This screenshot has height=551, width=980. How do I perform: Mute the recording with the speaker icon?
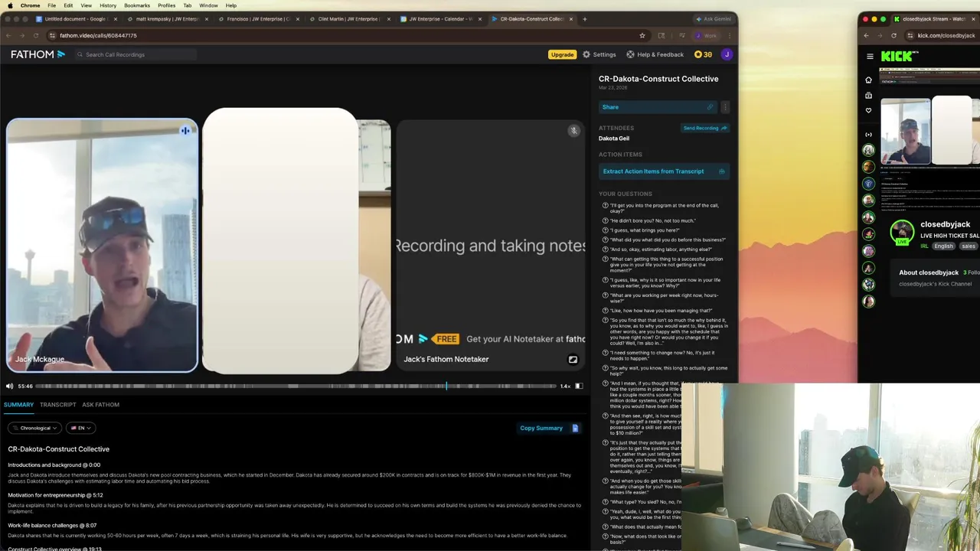click(9, 386)
